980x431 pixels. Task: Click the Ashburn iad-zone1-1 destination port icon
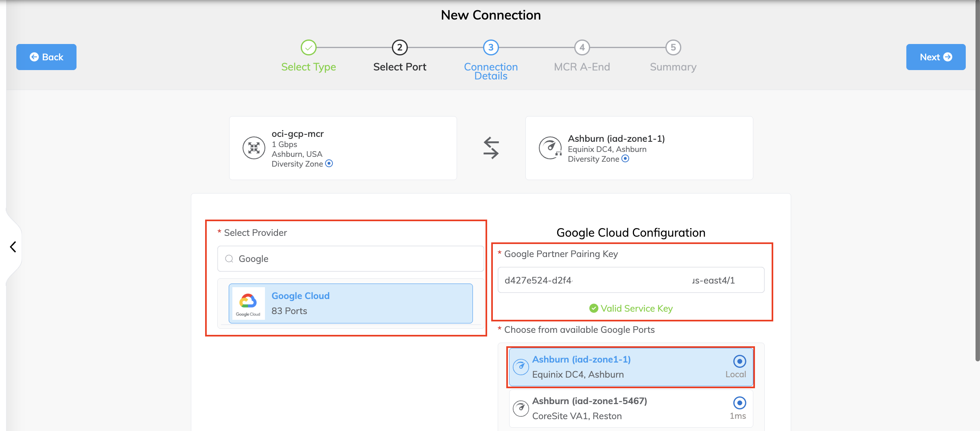pos(550,148)
